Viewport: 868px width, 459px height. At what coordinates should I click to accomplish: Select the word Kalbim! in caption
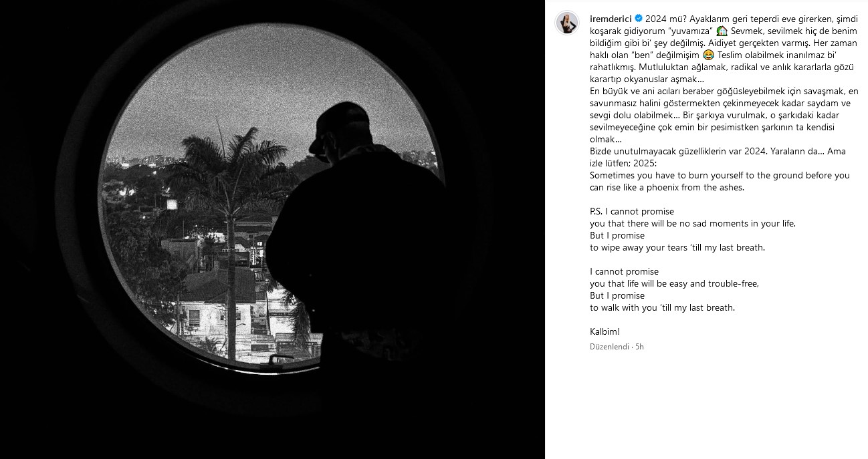point(605,331)
